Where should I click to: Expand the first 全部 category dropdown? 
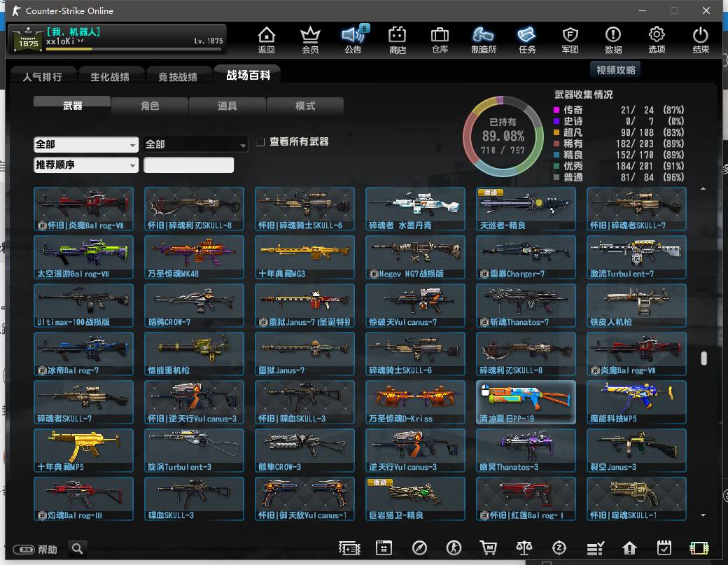pyautogui.click(x=86, y=144)
